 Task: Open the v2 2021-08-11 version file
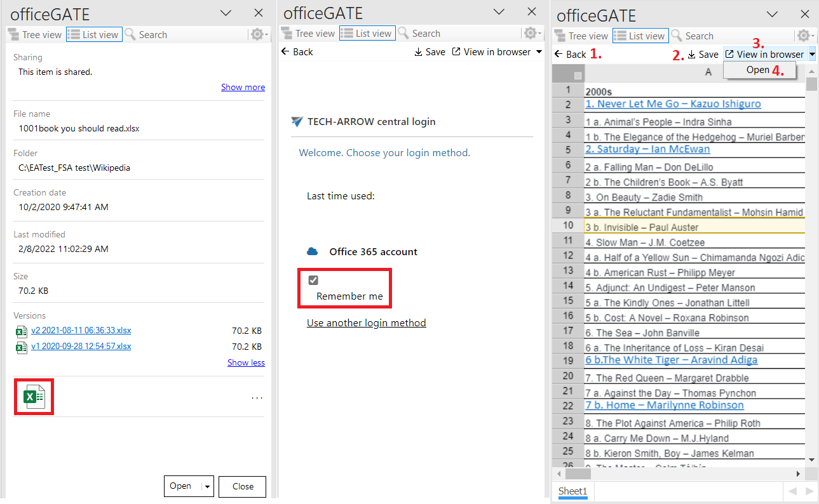coord(81,331)
